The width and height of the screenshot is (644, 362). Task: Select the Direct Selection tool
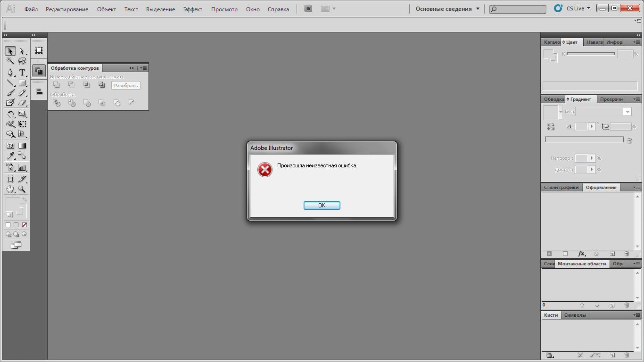pyautogui.click(x=22, y=51)
